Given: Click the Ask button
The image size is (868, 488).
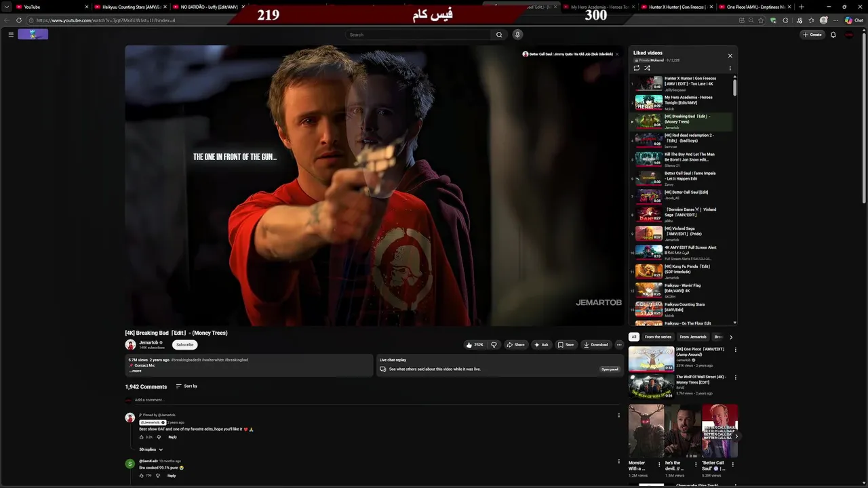Looking at the screenshot, I should click(541, 344).
